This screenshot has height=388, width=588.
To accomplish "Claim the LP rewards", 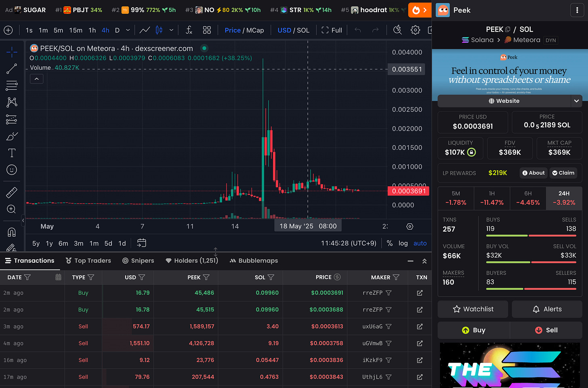I will point(563,173).
